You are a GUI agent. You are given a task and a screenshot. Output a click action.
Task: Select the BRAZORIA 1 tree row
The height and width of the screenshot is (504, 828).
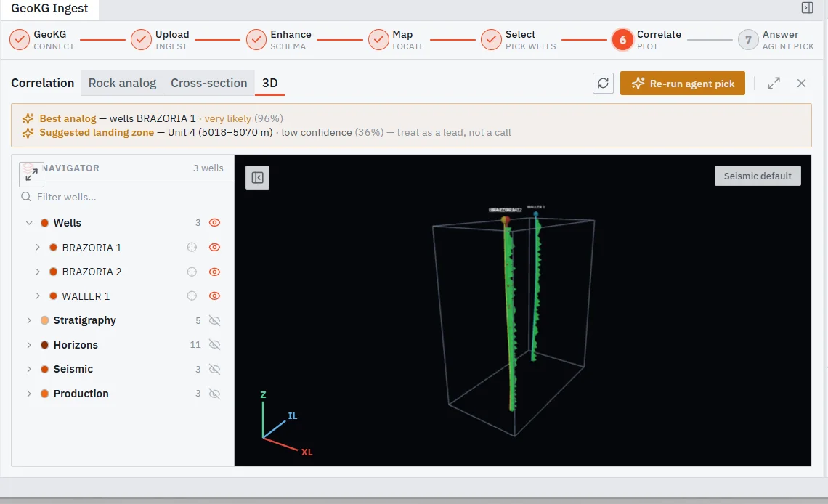coord(123,247)
